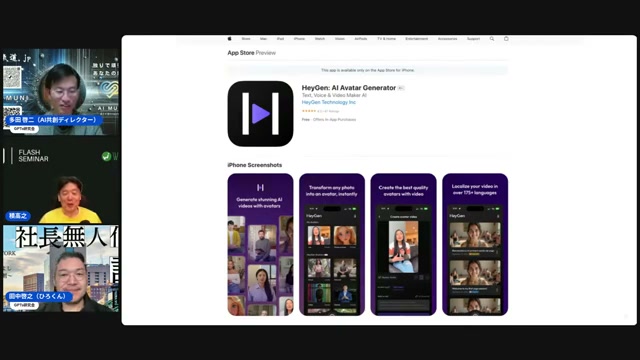Click the 'available only on the App Store' banner
The height and width of the screenshot is (360, 640).
point(368,70)
